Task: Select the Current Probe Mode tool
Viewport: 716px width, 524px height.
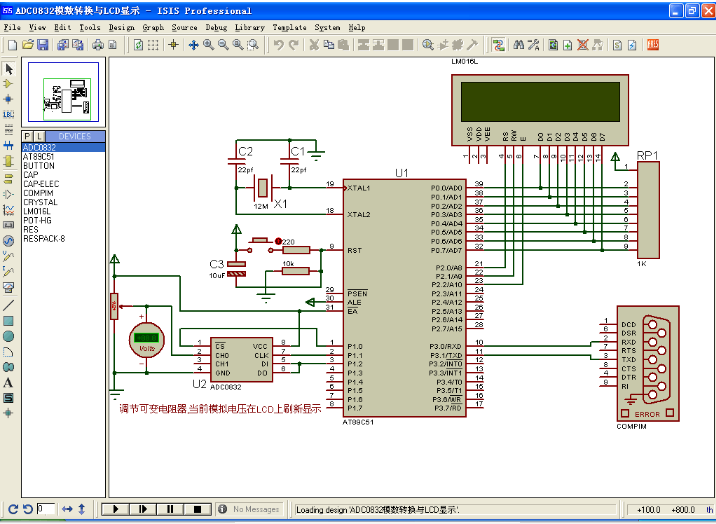Action: point(8,272)
